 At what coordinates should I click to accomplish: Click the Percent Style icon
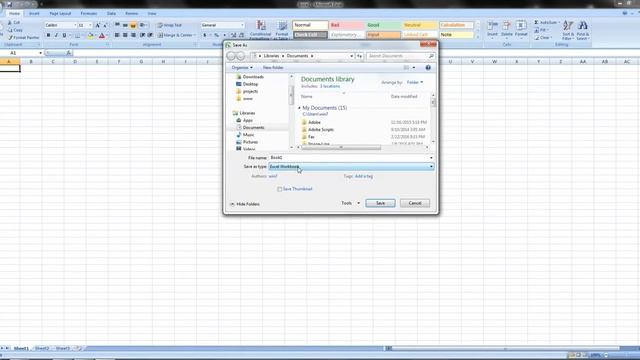(216, 36)
